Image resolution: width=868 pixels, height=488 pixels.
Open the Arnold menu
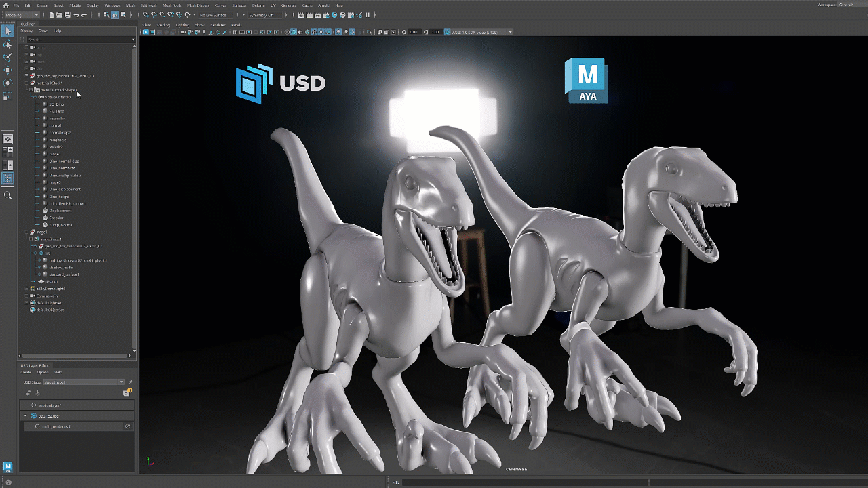coord(323,5)
